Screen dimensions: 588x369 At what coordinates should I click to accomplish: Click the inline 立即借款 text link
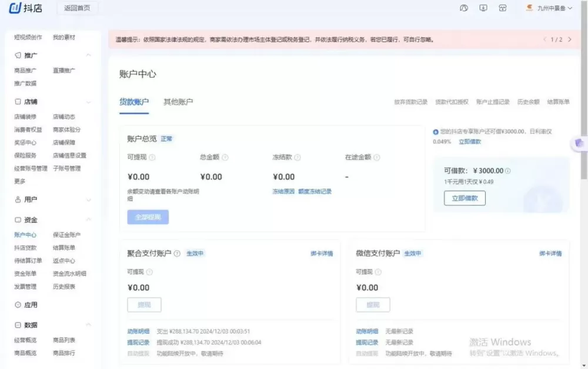469,142
